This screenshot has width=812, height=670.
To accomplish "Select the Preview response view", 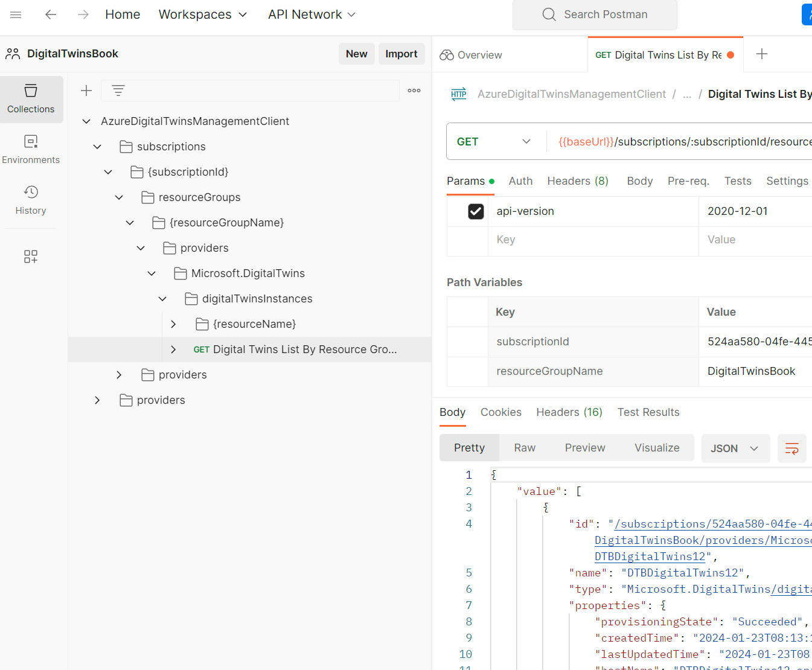I will click(x=585, y=448).
